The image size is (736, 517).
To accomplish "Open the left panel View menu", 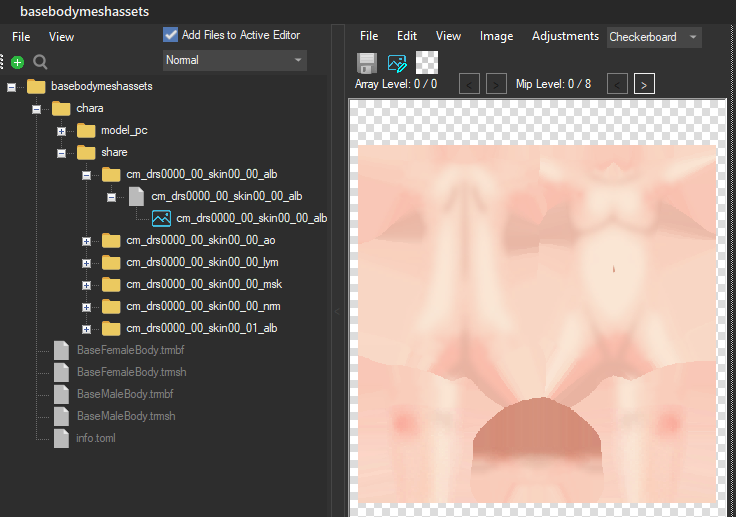I will (61, 37).
